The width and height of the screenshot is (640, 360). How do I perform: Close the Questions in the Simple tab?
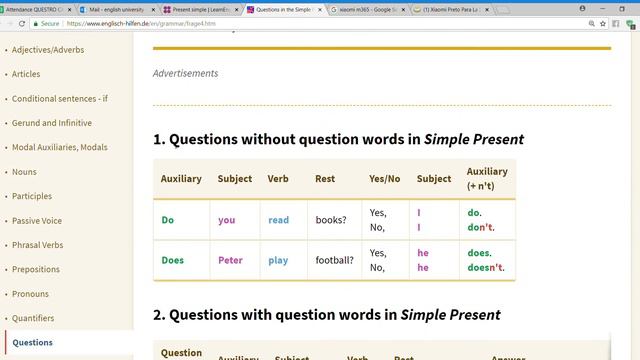pos(320,9)
